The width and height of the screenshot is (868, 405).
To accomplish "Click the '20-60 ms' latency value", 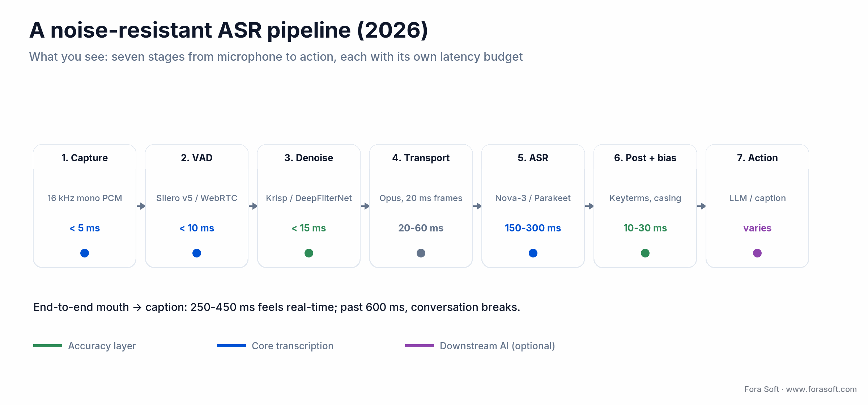I will pyautogui.click(x=421, y=228).
